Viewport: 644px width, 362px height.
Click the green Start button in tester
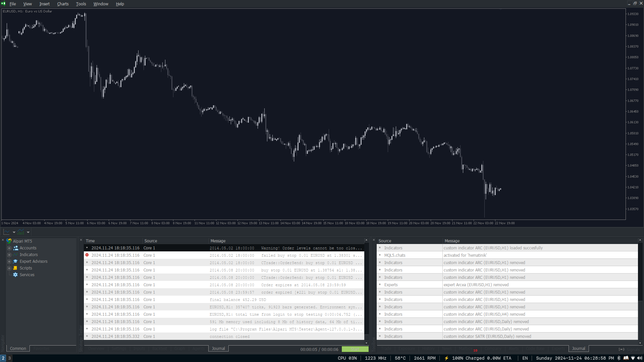(x=355, y=349)
